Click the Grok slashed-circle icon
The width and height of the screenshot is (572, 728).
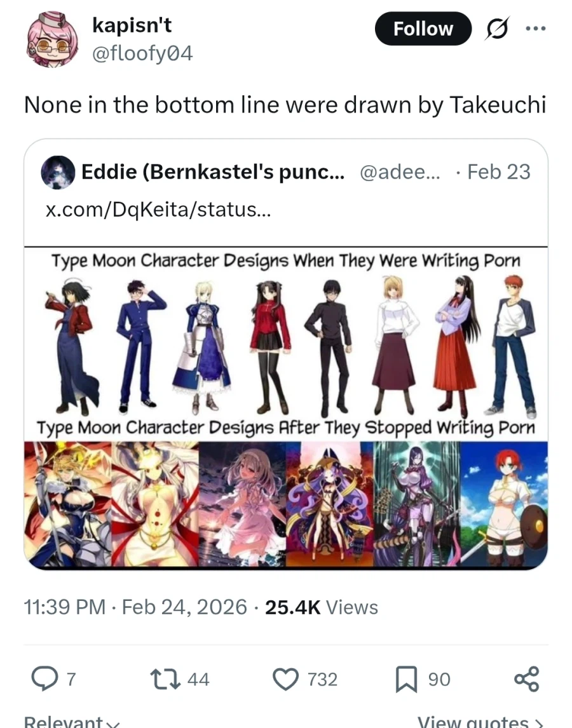pos(497,29)
